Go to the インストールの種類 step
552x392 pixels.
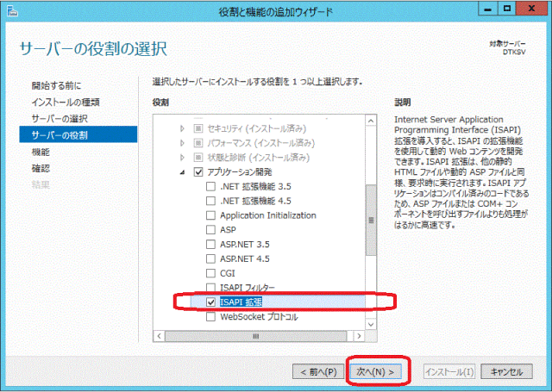pyautogui.click(x=66, y=102)
